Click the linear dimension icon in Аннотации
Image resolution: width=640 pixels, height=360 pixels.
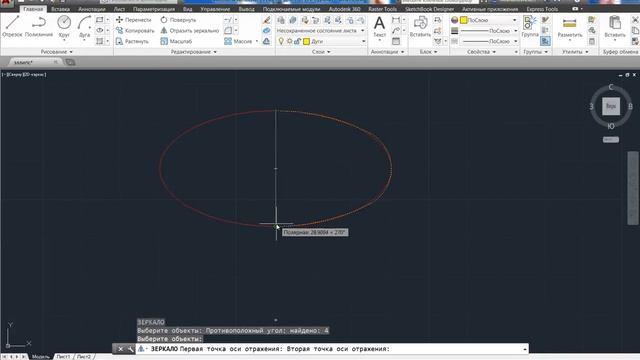396,20
